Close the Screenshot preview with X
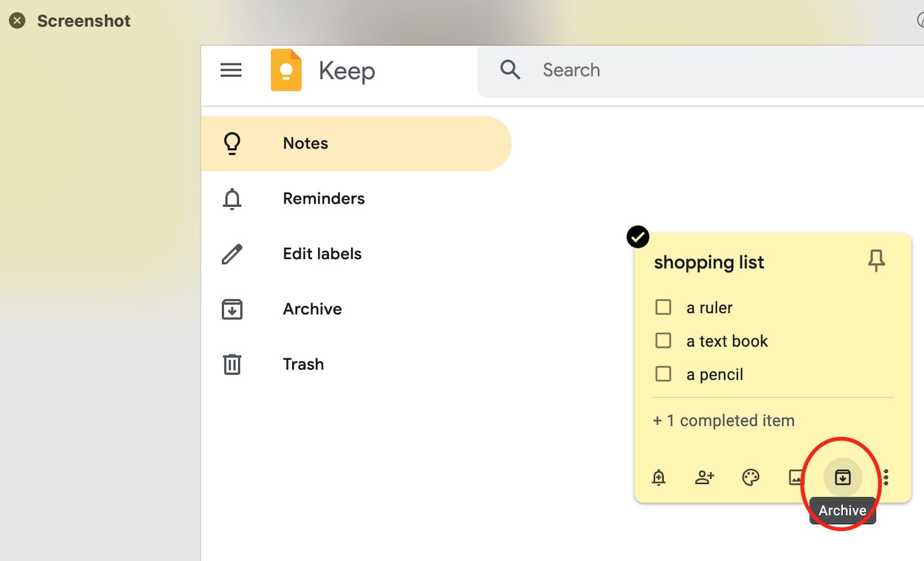The image size is (924, 561). (x=17, y=20)
